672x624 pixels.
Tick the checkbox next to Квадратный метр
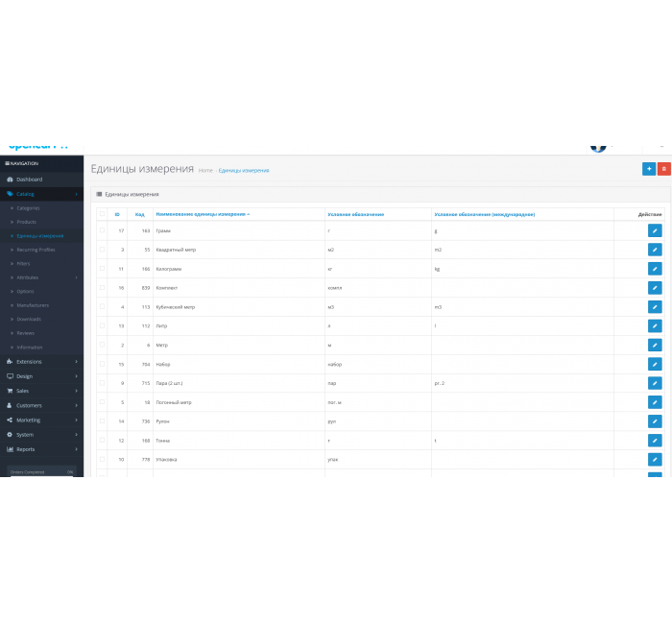(x=102, y=249)
